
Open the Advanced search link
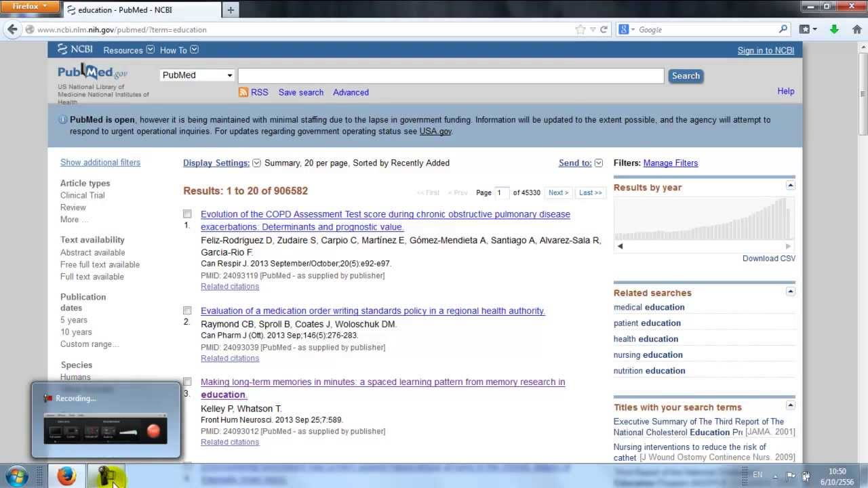(351, 92)
